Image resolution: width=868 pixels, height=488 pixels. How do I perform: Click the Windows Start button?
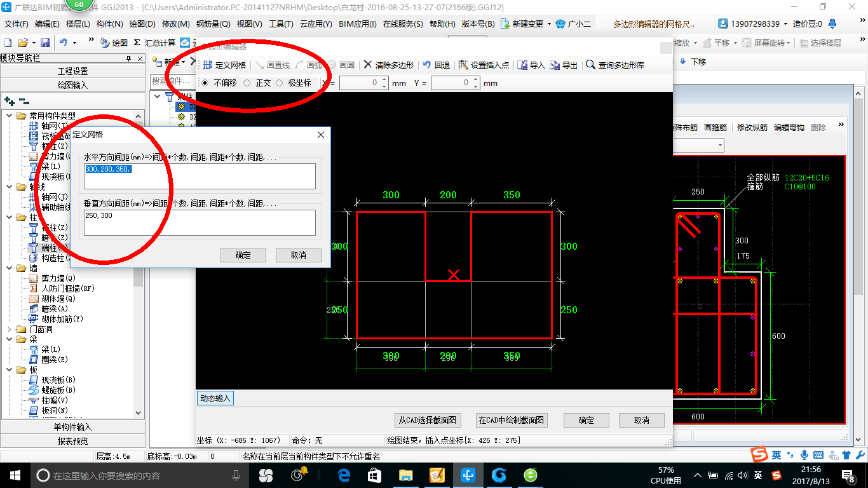coord(15,475)
